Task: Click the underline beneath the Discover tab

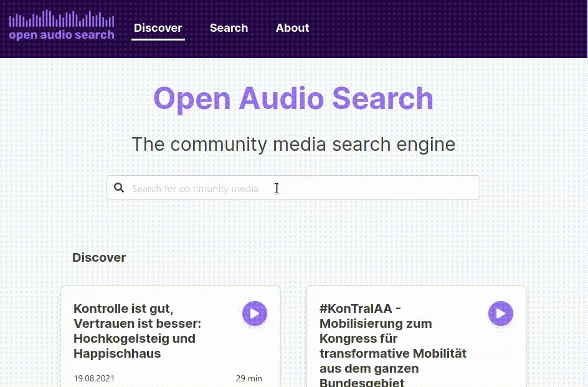Action: click(x=158, y=39)
